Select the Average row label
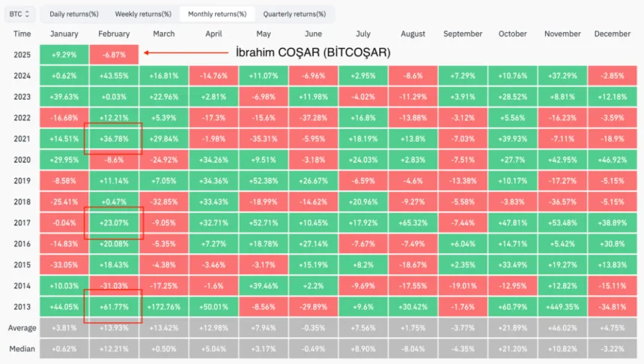 pos(22,328)
